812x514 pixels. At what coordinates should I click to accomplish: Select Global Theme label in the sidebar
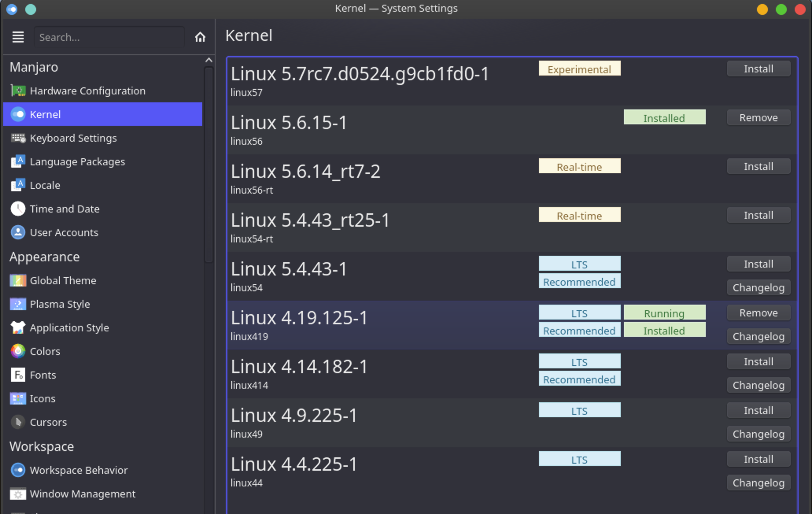point(63,281)
